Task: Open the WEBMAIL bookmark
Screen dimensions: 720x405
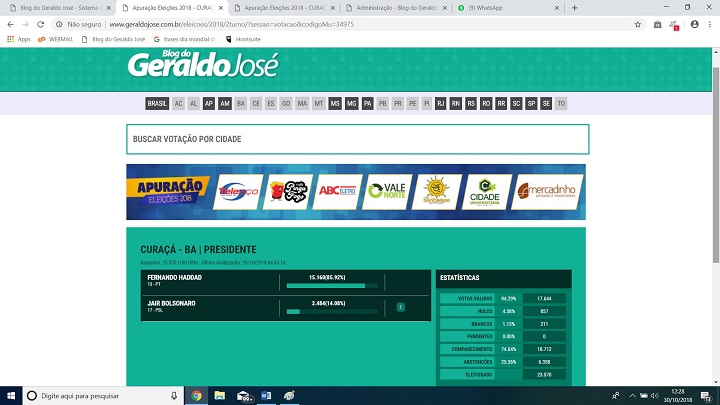Action: 56,39
